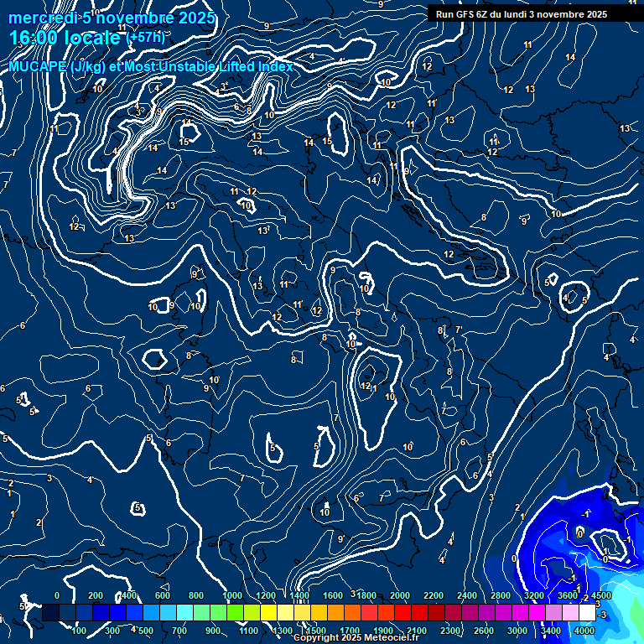Click the legend value '1700'
Image resolution: width=644 pixels, height=644 pixels.
point(350,631)
